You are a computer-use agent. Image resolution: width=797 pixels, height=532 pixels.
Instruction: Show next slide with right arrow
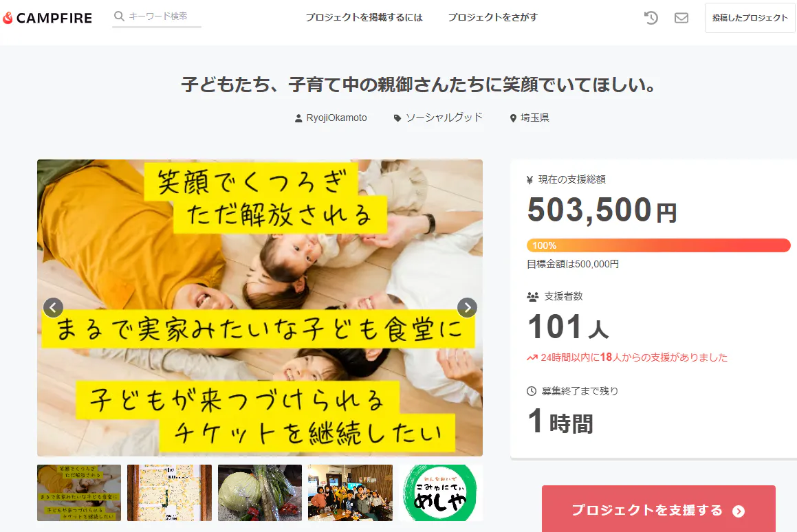pyautogui.click(x=467, y=307)
